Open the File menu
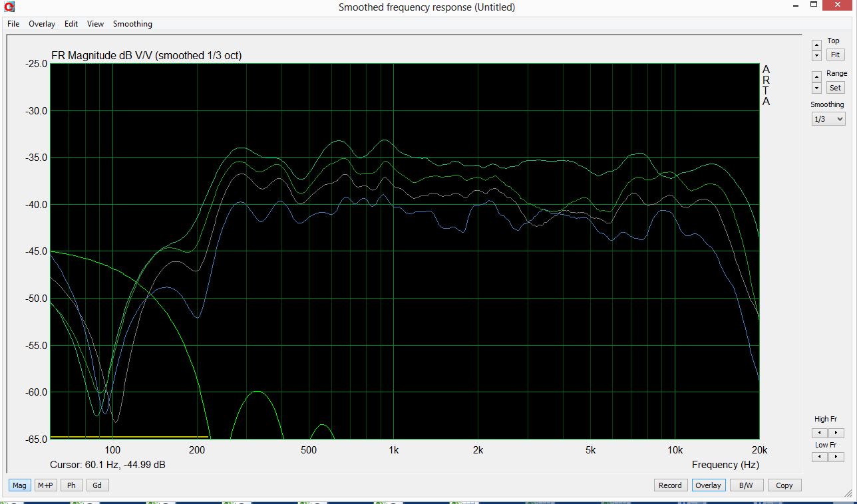The image size is (857, 504). (x=13, y=24)
